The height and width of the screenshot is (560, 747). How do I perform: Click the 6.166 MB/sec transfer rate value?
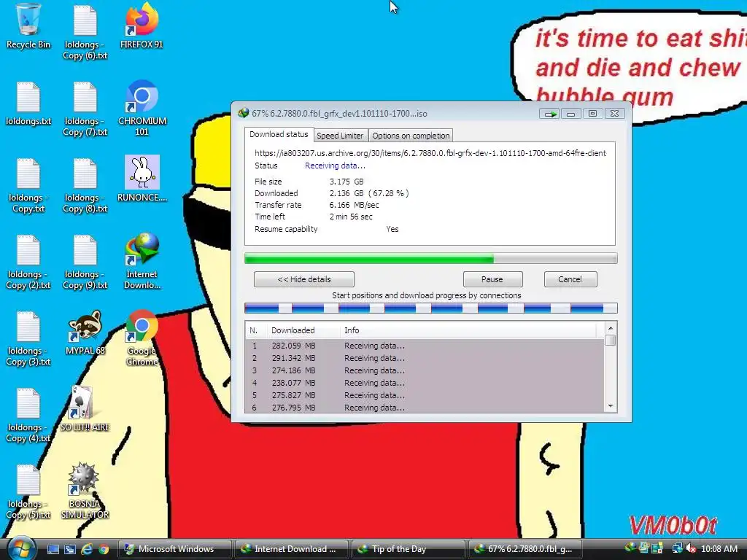(x=354, y=205)
